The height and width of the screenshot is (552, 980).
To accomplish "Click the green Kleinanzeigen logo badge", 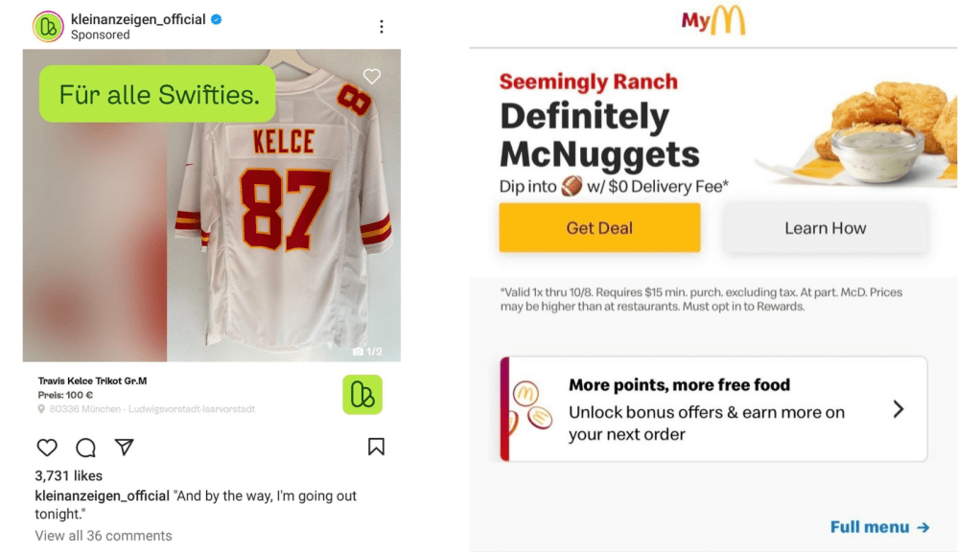I will pyautogui.click(x=362, y=395).
